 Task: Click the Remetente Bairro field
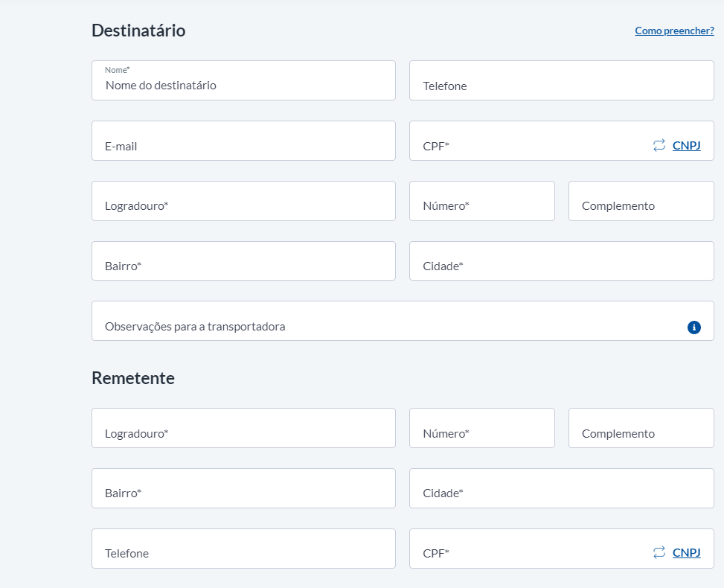click(243, 488)
